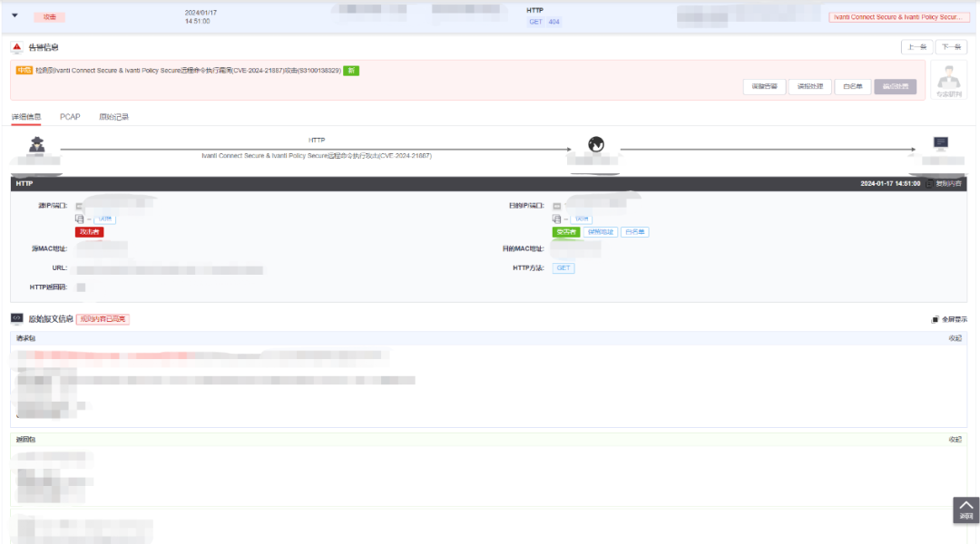Click the attacker hacker figure icon
Viewport: 980px width, 544px height.
point(37,144)
